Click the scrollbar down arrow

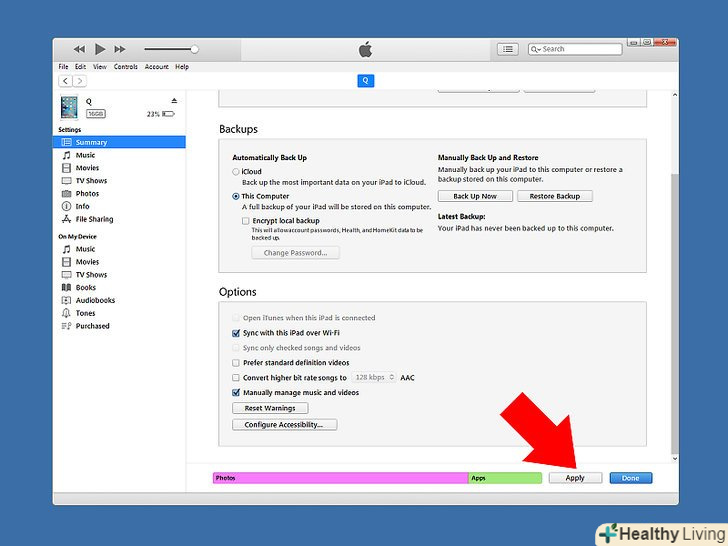coord(675,459)
